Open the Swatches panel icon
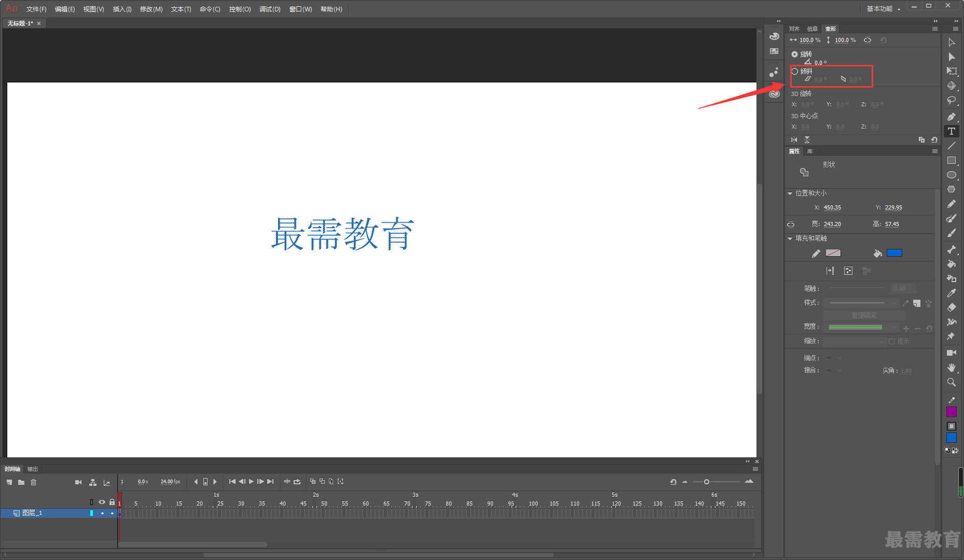The width and height of the screenshot is (964, 560). click(774, 51)
